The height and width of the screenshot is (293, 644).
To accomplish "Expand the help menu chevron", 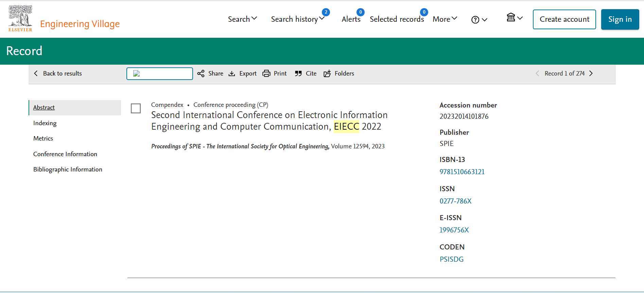I will pos(485,20).
